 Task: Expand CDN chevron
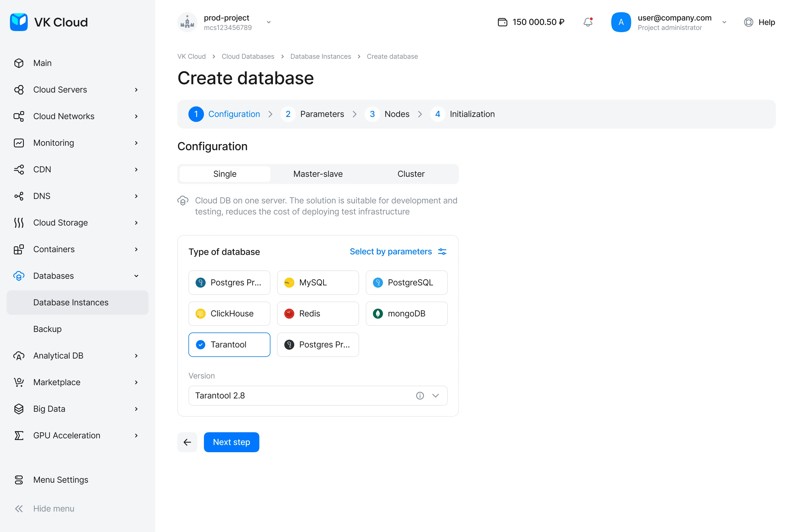tap(136, 169)
